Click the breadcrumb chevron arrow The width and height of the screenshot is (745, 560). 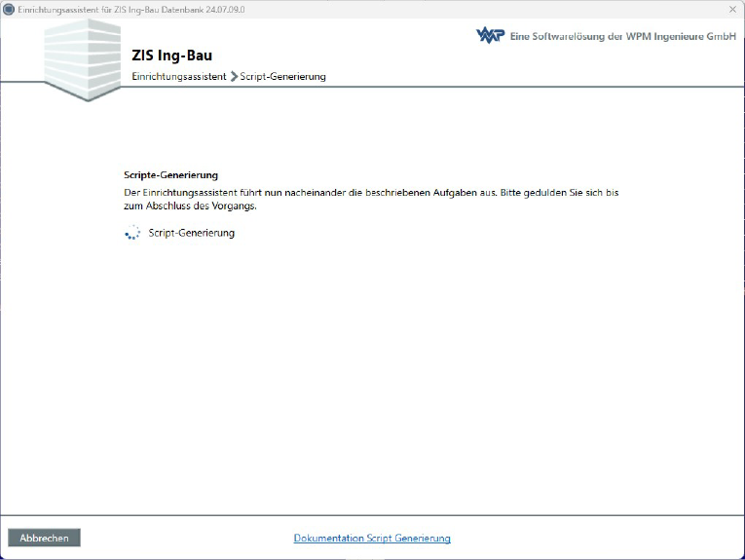[234, 77]
